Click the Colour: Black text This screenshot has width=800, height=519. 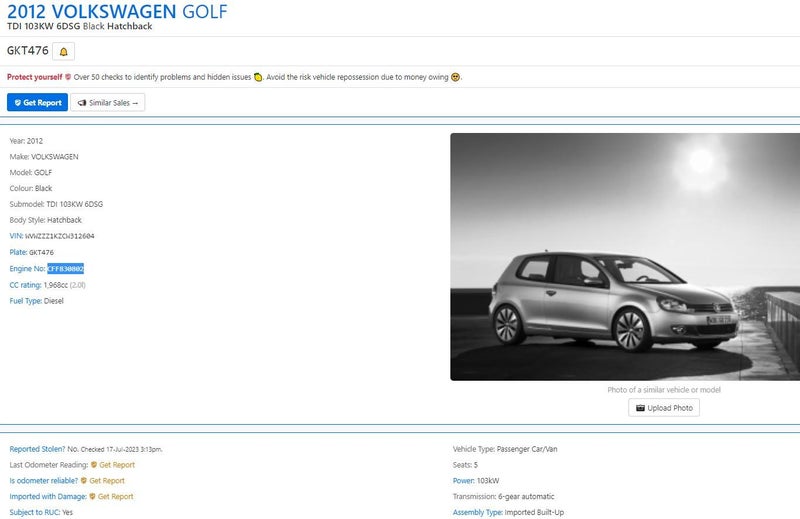pos(31,188)
